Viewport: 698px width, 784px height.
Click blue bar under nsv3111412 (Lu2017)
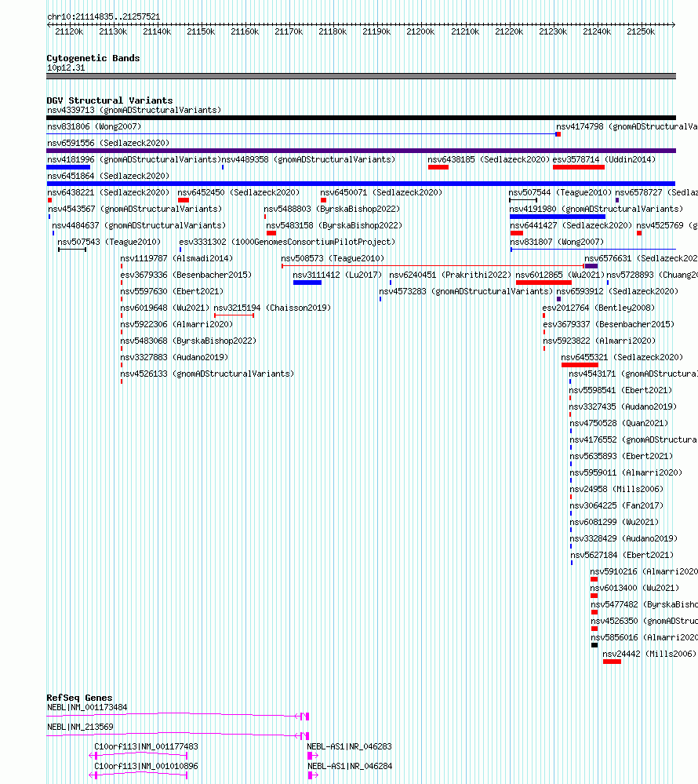307,283
